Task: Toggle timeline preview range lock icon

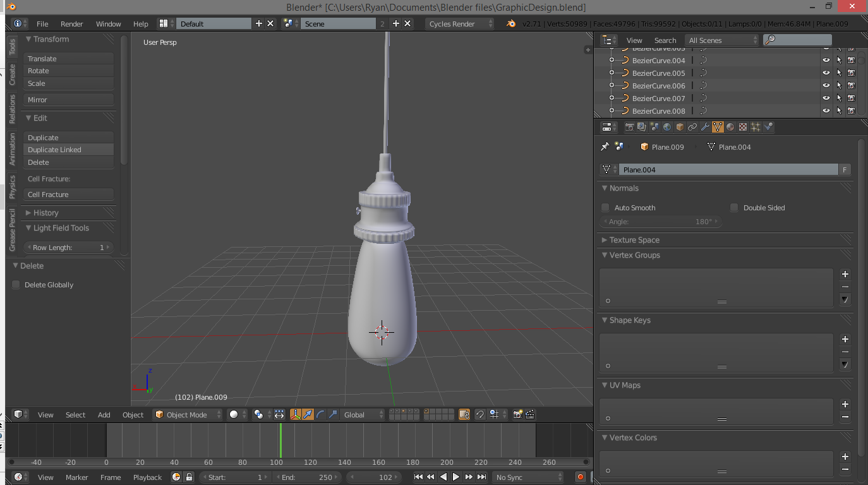Action: (189, 477)
